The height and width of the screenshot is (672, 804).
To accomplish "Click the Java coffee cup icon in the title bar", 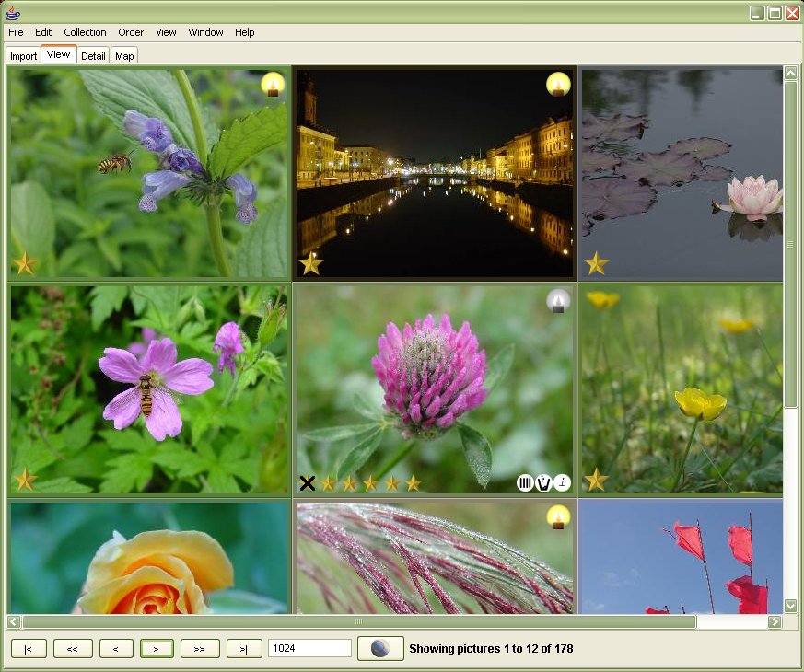I will 12,13.
